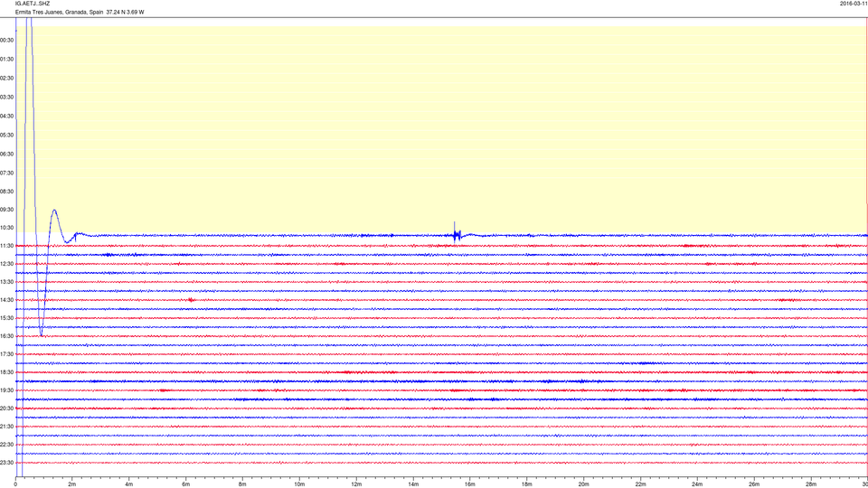868x488 pixels.
Task: Select the 10:30 time label
Action: coord(6,228)
